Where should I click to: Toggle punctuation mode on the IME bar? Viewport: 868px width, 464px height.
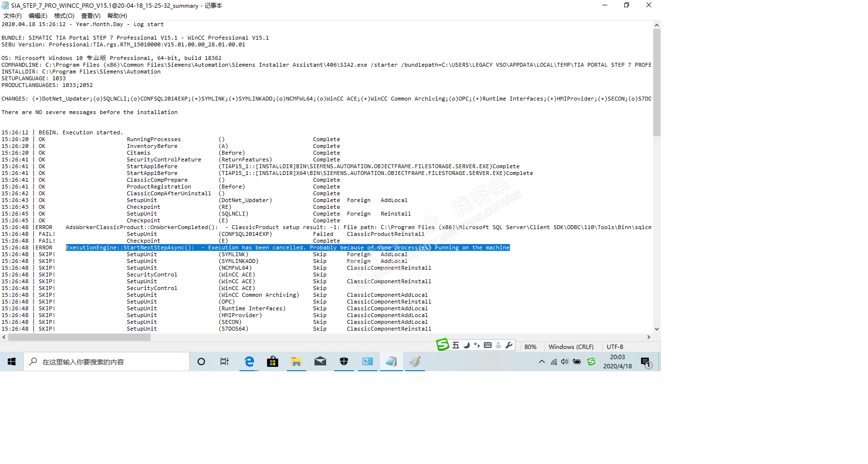tap(477, 345)
